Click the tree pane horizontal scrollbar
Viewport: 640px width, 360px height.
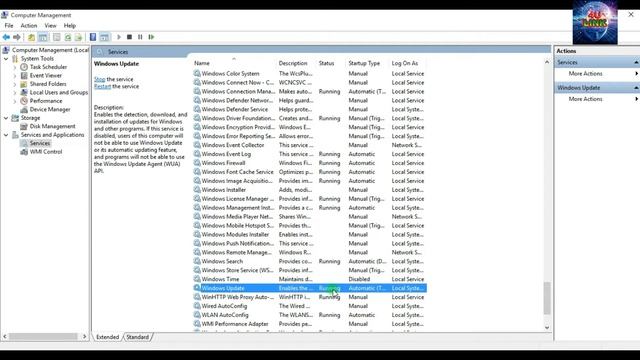click(x=43, y=337)
